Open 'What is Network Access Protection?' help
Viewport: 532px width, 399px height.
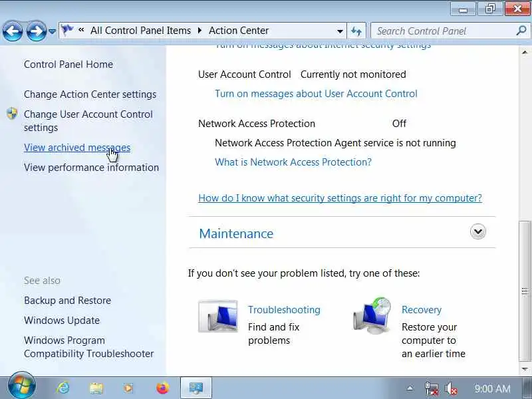coord(293,162)
